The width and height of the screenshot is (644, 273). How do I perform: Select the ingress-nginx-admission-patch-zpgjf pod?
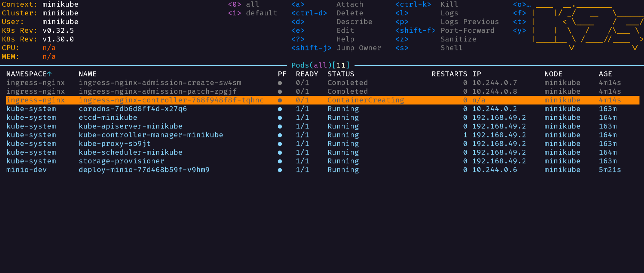click(323, 92)
